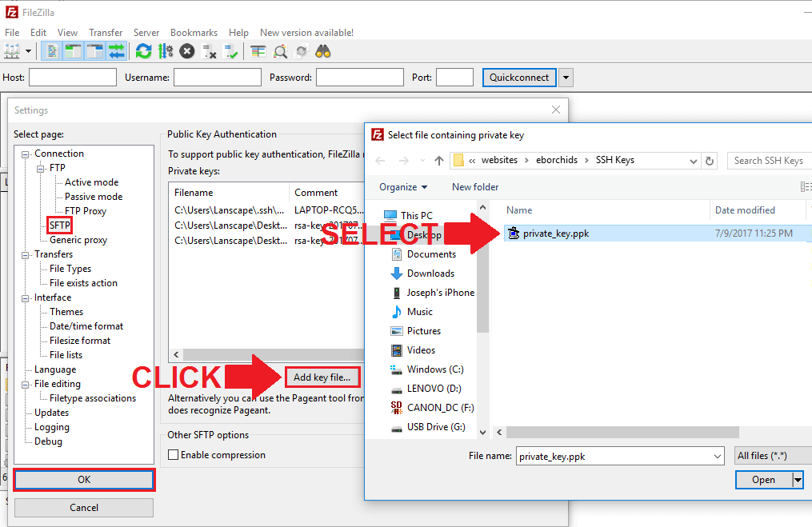This screenshot has width=812, height=527.
Task: Open the Quickconnect history dropdown arrow
Action: coord(566,78)
